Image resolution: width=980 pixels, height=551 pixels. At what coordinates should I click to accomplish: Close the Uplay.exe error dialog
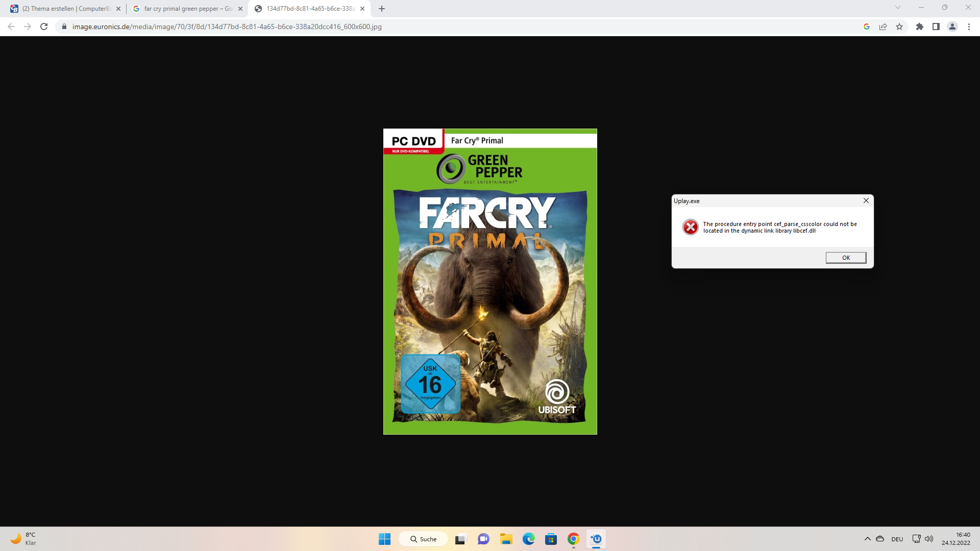coord(866,201)
